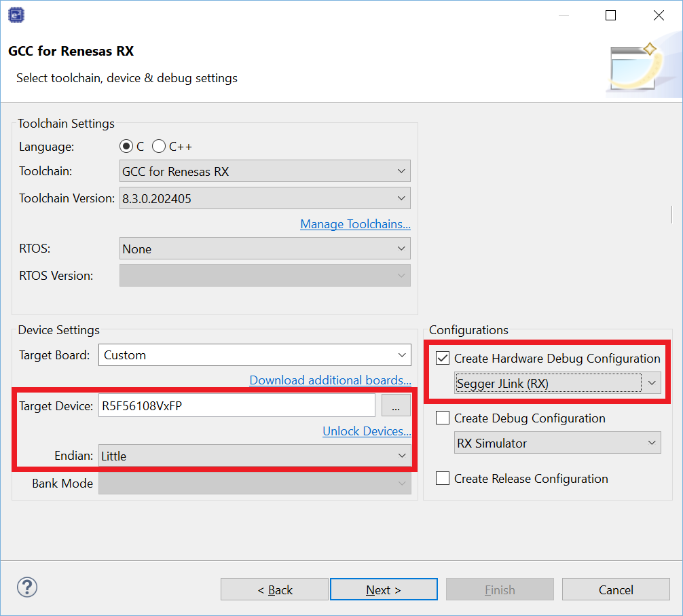The width and height of the screenshot is (683, 616).
Task: Open the Target Board dropdown
Action: point(255,355)
